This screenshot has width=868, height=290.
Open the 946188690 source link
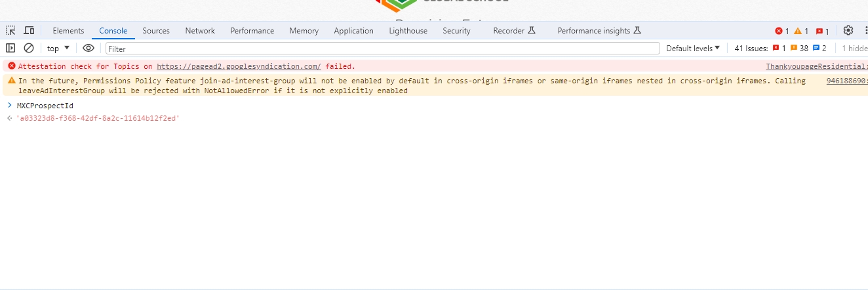(847, 81)
